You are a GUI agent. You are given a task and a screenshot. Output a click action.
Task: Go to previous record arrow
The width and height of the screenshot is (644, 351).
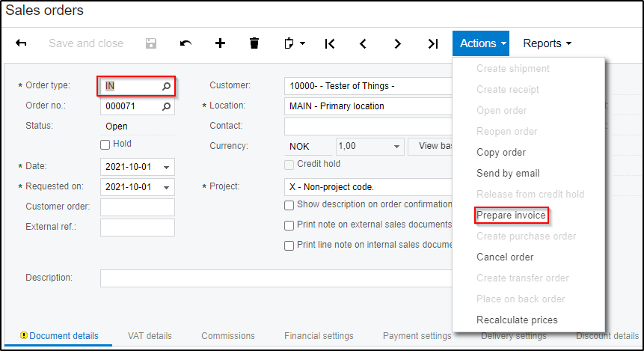tap(363, 43)
